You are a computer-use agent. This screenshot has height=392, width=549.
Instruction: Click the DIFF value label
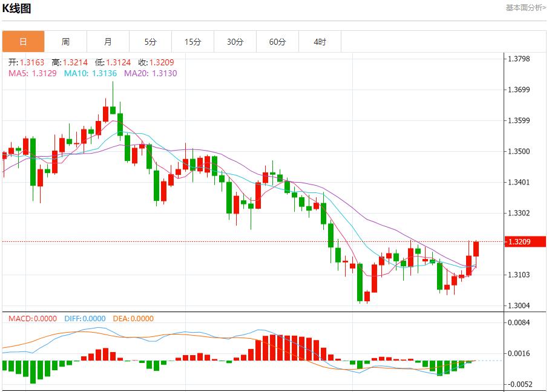(x=84, y=319)
